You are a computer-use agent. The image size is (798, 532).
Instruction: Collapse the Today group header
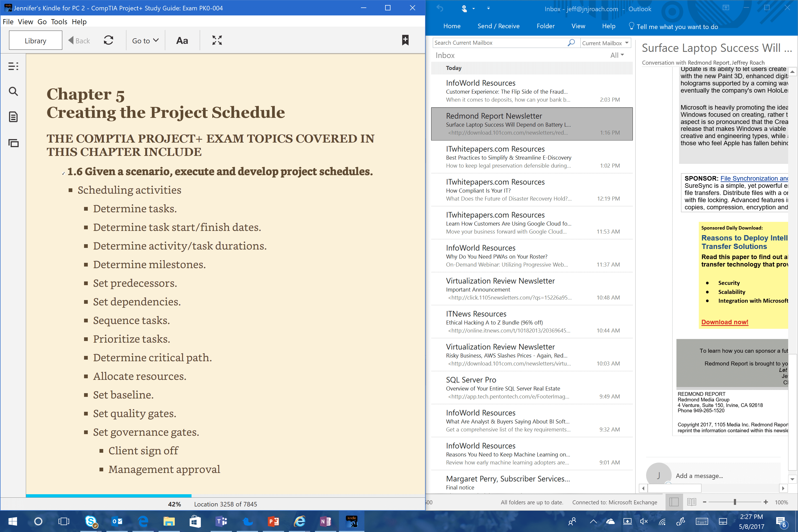click(532, 68)
